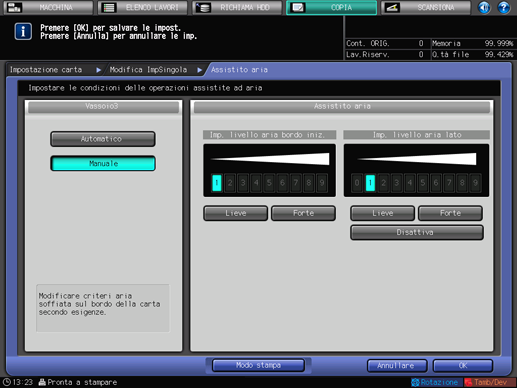Set leading edge air level to 3
This screenshot has height=388, width=517.
click(x=243, y=183)
